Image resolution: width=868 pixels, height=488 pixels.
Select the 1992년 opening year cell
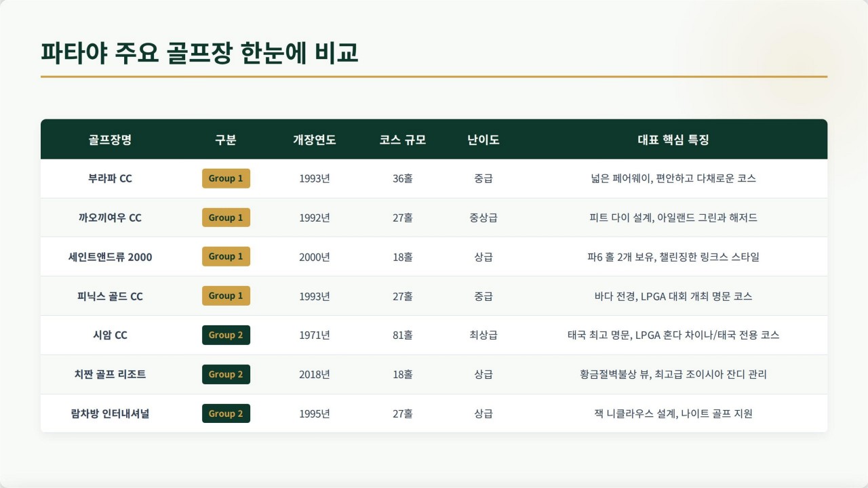pos(315,218)
